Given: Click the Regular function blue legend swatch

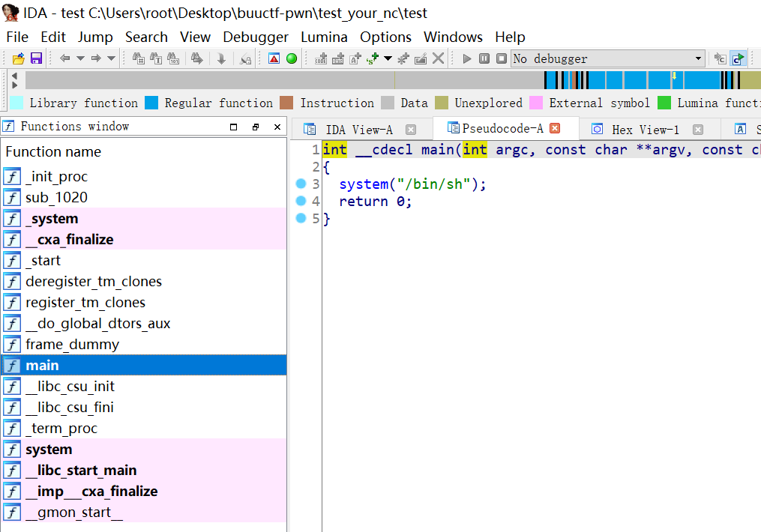Looking at the screenshot, I should 151,103.
